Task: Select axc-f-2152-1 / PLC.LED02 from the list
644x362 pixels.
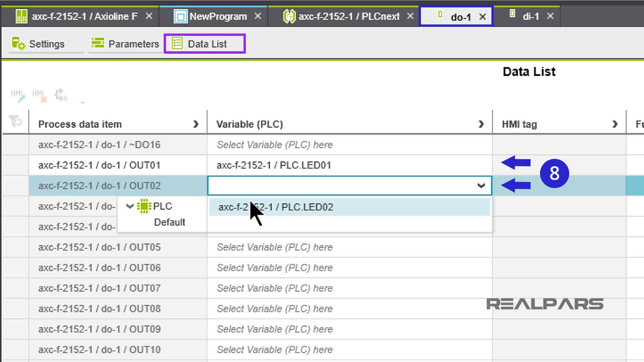Action: [349, 207]
